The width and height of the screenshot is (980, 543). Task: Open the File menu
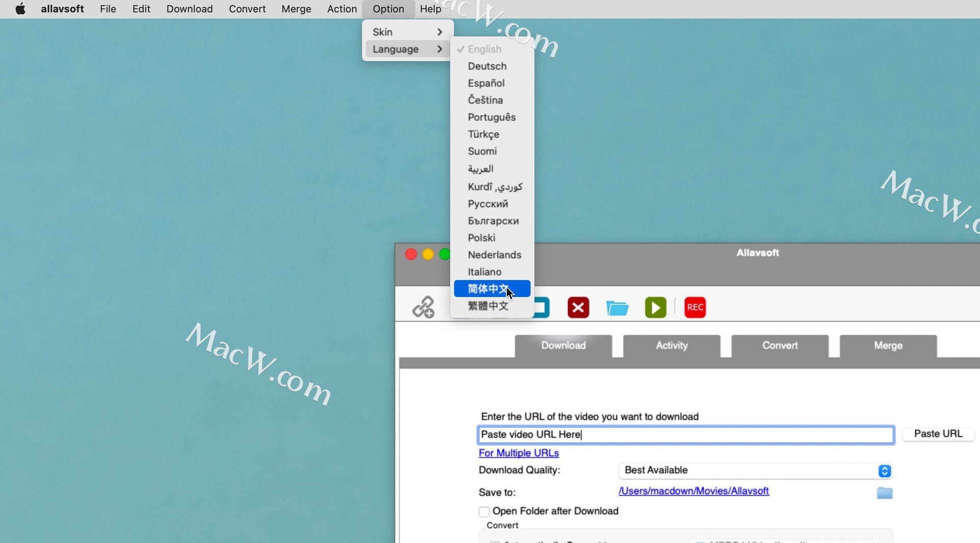click(108, 9)
